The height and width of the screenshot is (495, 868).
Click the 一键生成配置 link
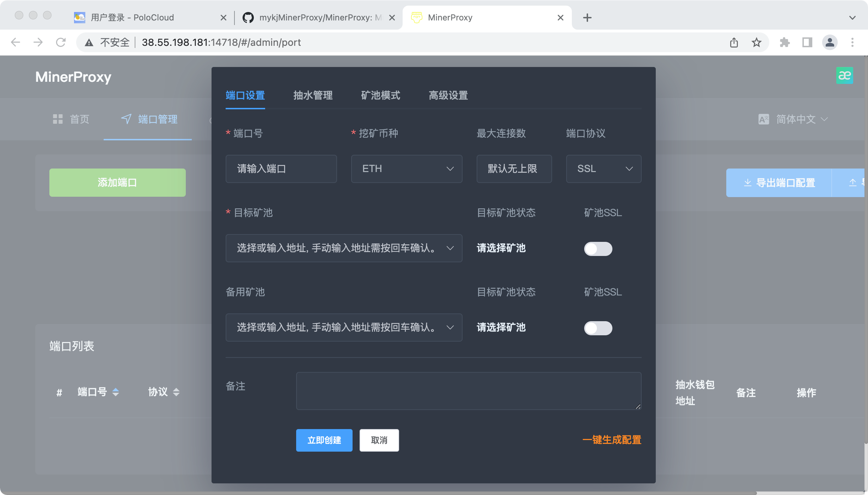point(612,440)
